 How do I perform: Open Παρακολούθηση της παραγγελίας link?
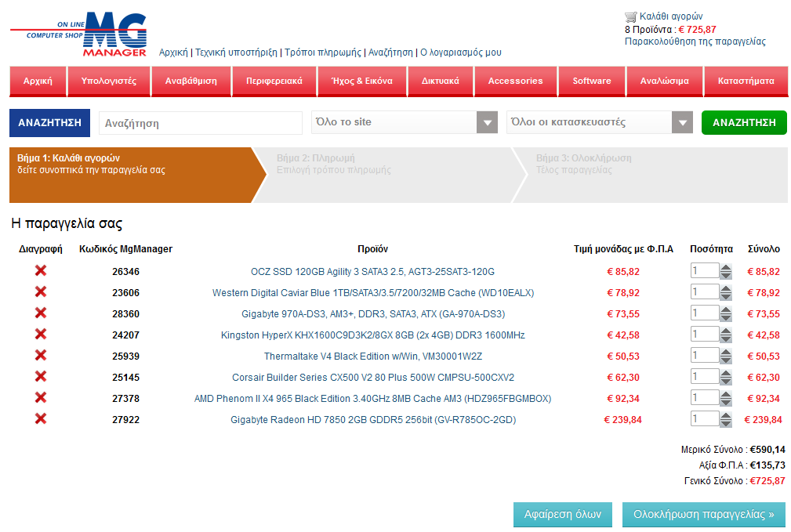(x=695, y=42)
